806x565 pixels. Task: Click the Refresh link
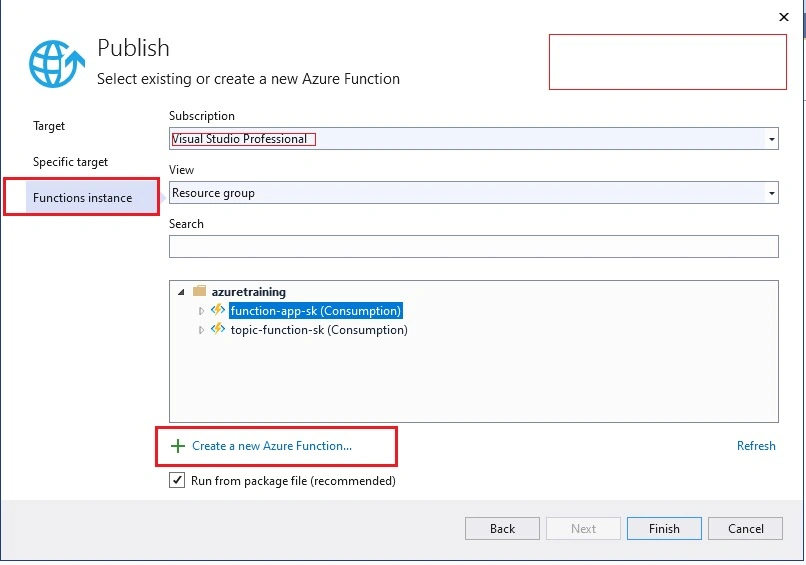coord(756,446)
